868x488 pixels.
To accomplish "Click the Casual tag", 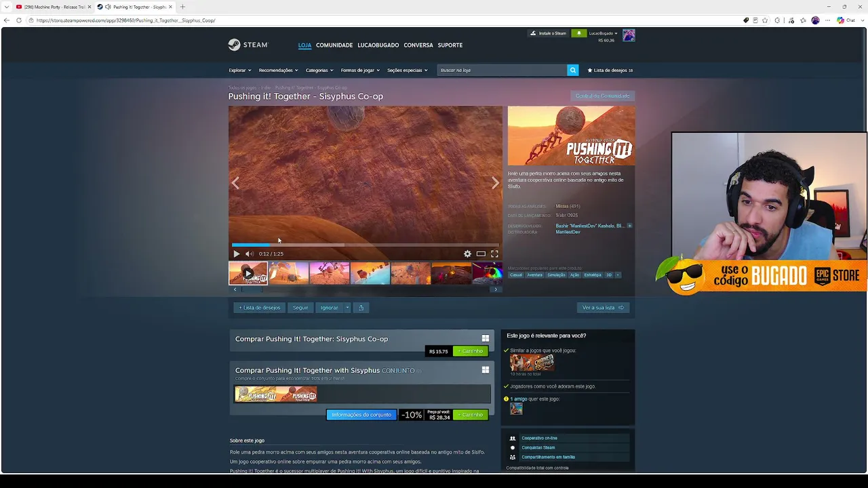I will click(516, 275).
